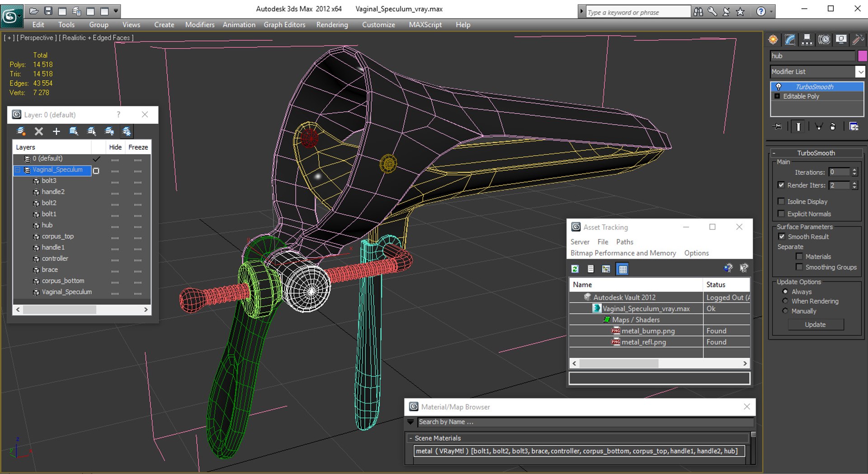Click the Asset Tracking horizontal scrollbar
Image resolution: width=868 pixels, height=474 pixels.
point(660,363)
